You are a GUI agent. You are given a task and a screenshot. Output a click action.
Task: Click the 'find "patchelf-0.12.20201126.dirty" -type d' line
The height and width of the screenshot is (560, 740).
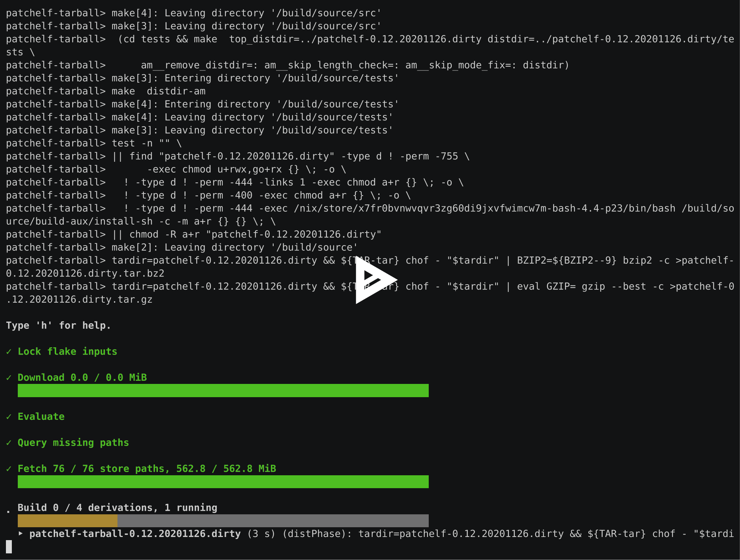[238, 157]
